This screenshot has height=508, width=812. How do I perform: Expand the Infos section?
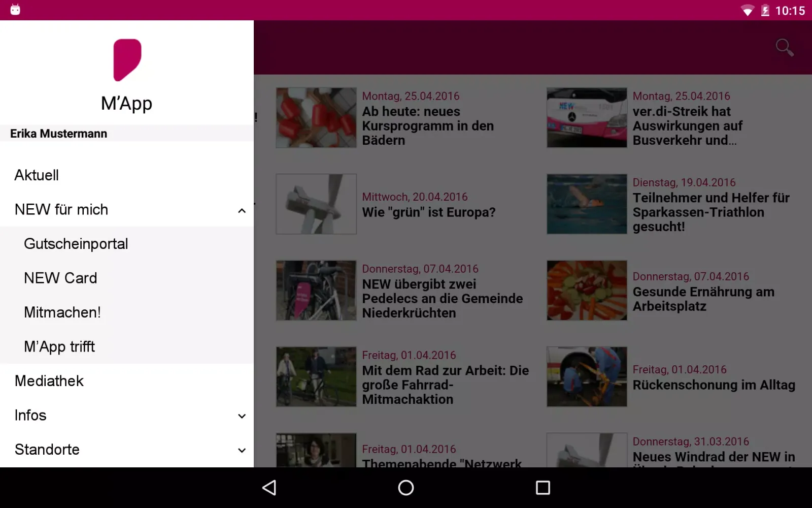coord(243,416)
